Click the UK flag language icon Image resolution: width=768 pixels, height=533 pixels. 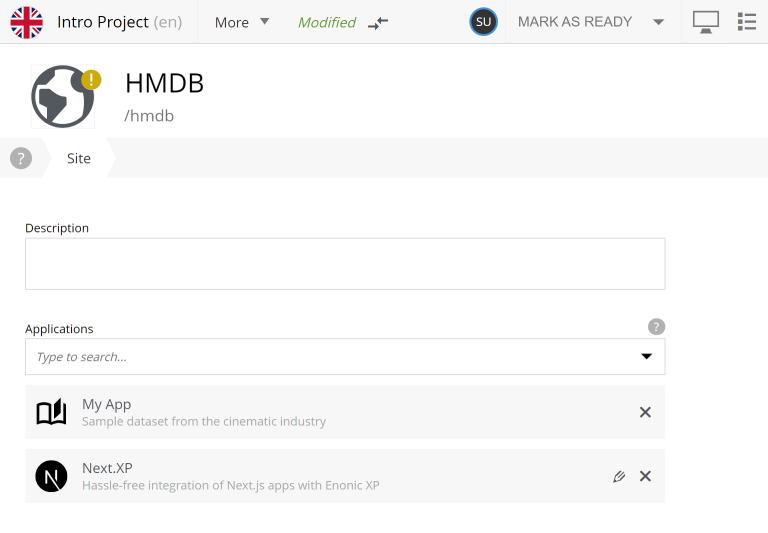(x=27, y=22)
